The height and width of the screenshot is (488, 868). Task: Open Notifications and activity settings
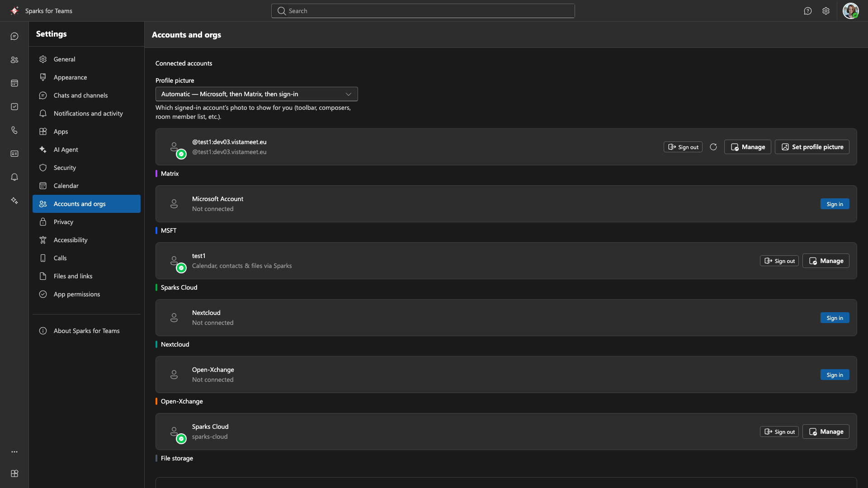(86, 113)
